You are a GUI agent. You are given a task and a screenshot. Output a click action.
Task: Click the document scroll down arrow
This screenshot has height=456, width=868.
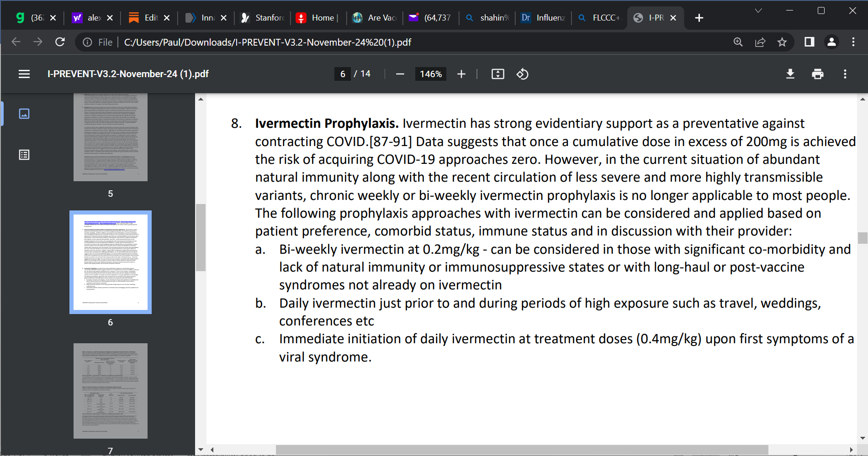click(x=863, y=438)
